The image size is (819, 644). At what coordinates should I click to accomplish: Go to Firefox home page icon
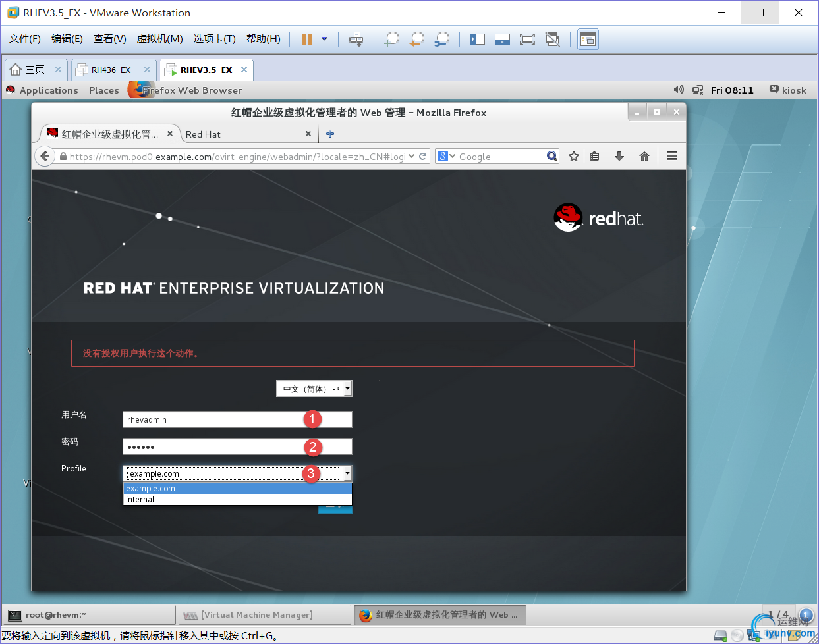[644, 156]
